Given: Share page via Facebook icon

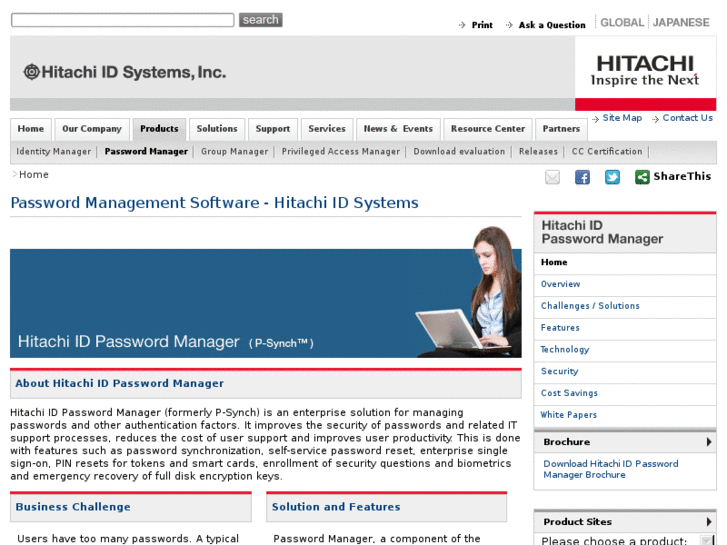Looking at the screenshot, I should pyautogui.click(x=582, y=177).
